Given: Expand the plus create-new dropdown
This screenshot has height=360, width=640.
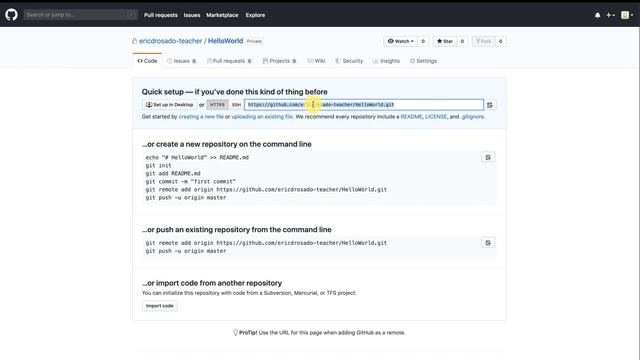Looking at the screenshot, I should (x=610, y=15).
